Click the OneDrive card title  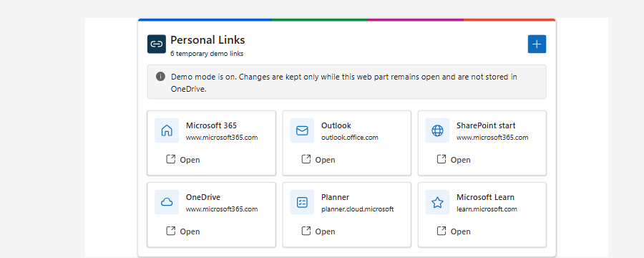coord(203,197)
